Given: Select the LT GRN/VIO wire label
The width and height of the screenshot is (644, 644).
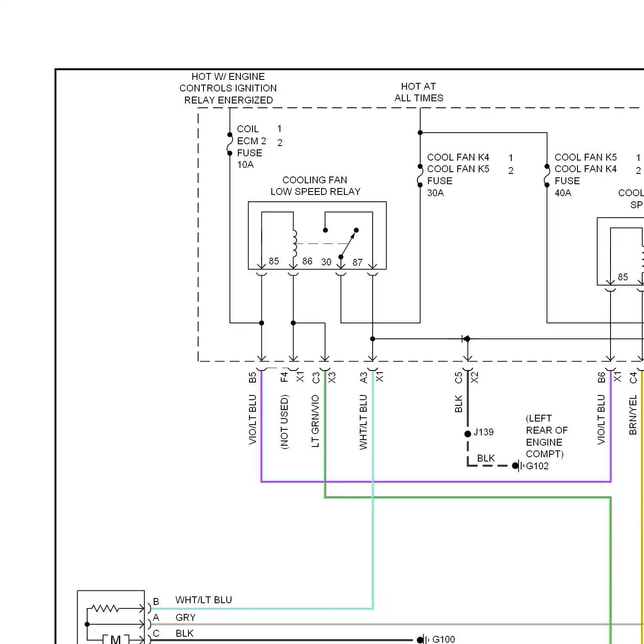Looking at the screenshot, I should 316,421.
